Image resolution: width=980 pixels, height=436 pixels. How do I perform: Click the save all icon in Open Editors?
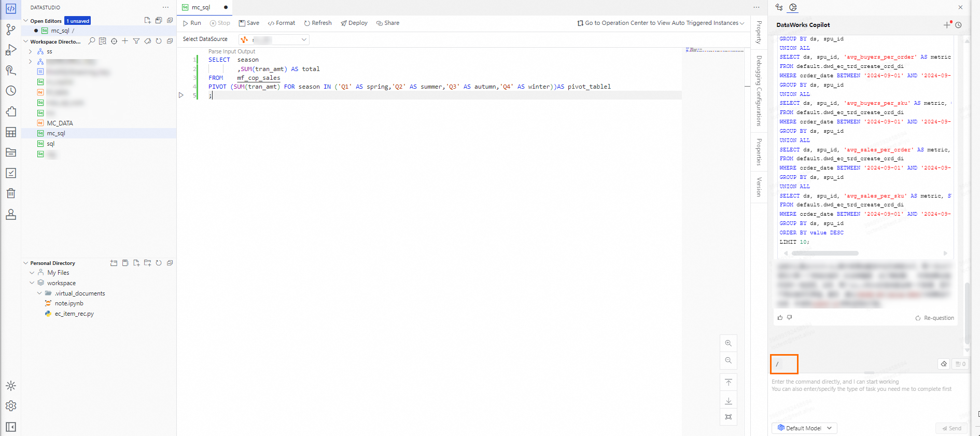tap(159, 21)
